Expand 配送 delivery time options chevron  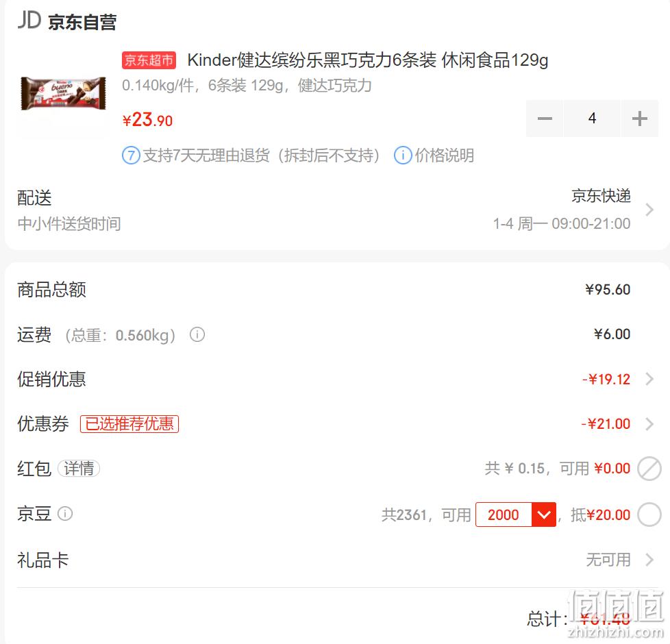pos(649,210)
